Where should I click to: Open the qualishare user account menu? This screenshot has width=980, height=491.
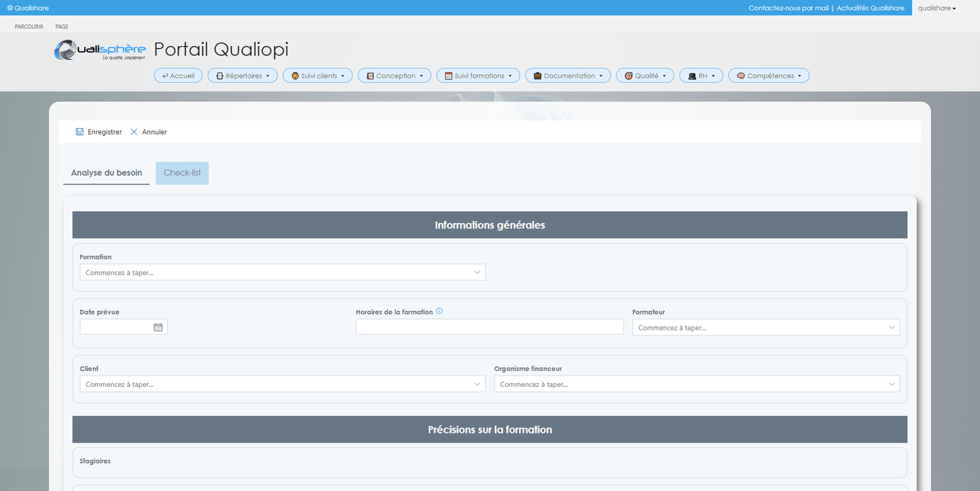937,8
